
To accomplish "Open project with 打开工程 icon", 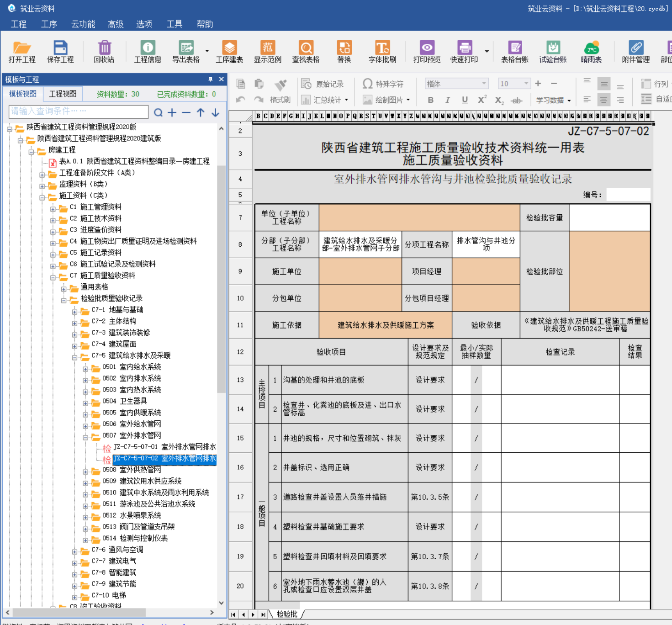I will click(21, 52).
